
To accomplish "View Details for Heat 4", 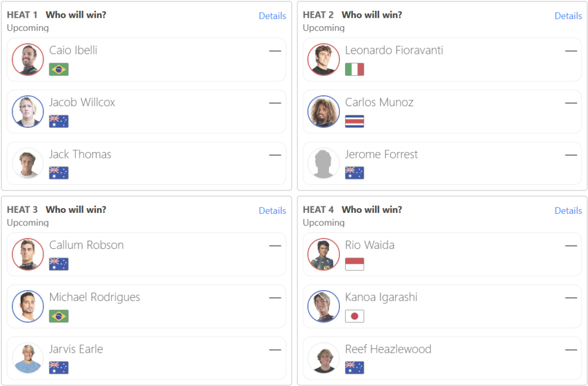I will (x=568, y=211).
